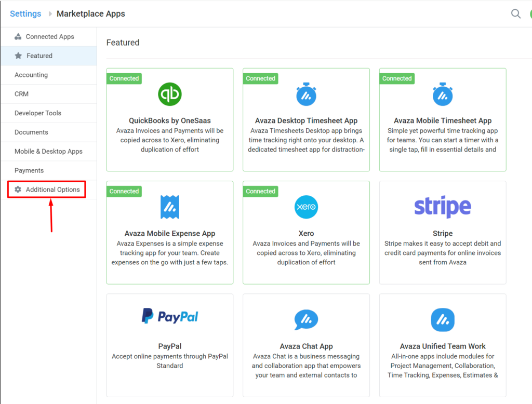
Task: Click the Xero round logo icon
Action: (306, 207)
